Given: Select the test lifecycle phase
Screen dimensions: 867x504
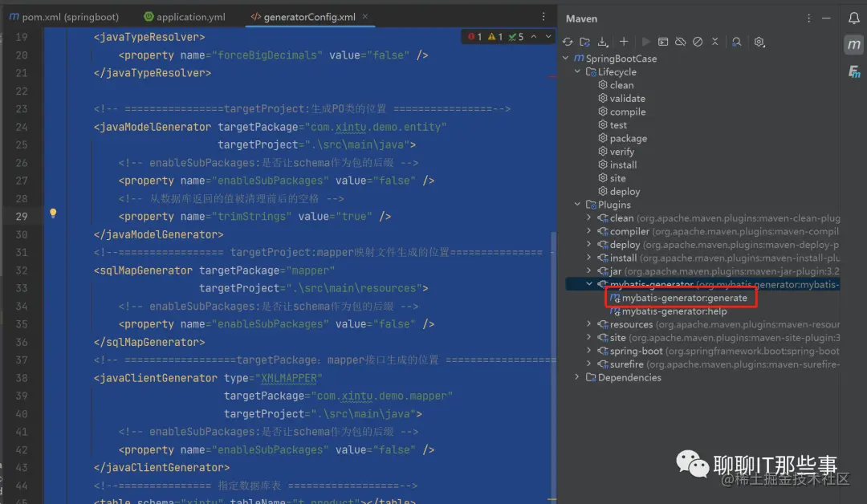Looking at the screenshot, I should tap(613, 125).
